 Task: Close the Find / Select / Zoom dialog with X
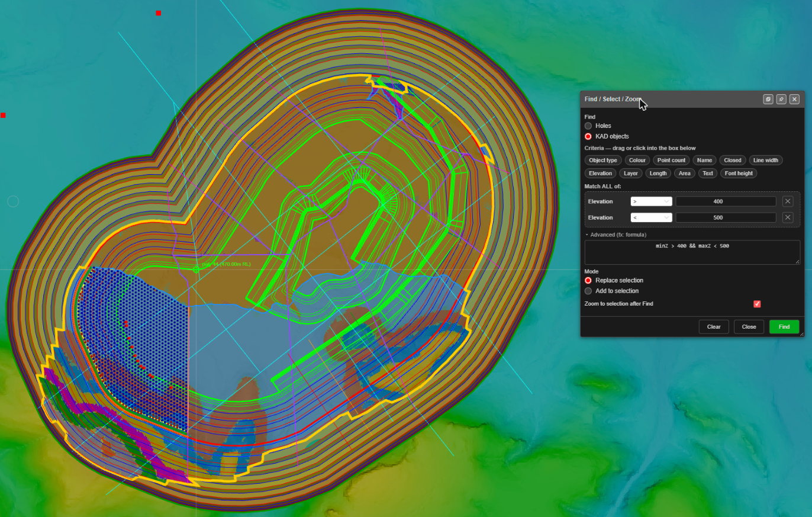(x=794, y=99)
